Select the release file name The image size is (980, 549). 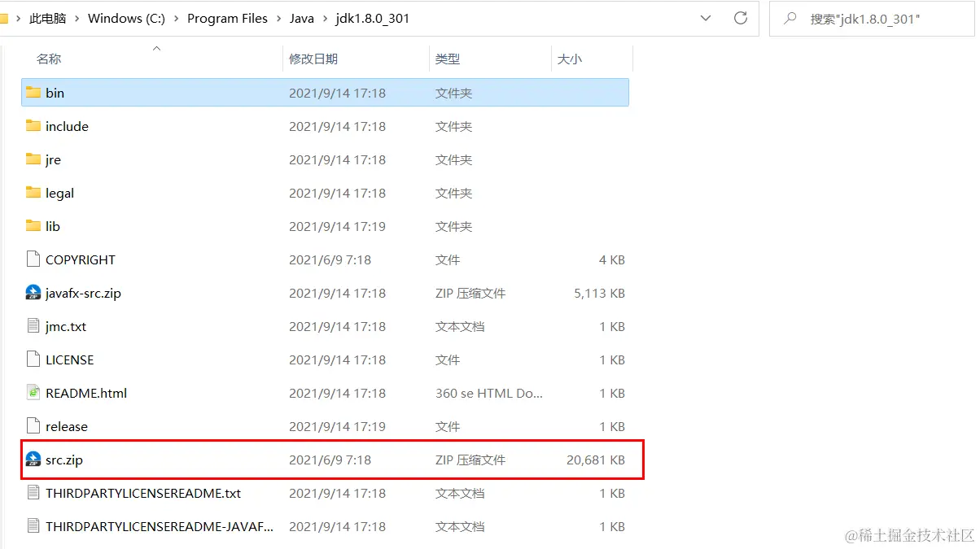67,426
